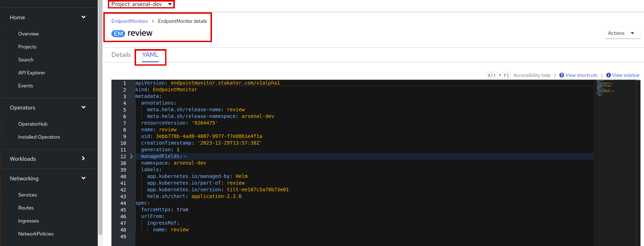Screen dimensions: 644x246
Task: Navigate to Installed Operators
Action: click(x=39, y=137)
